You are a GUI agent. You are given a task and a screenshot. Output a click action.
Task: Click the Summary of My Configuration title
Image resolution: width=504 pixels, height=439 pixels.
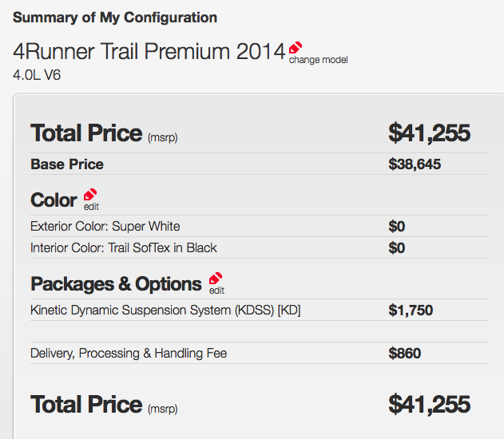(x=115, y=18)
